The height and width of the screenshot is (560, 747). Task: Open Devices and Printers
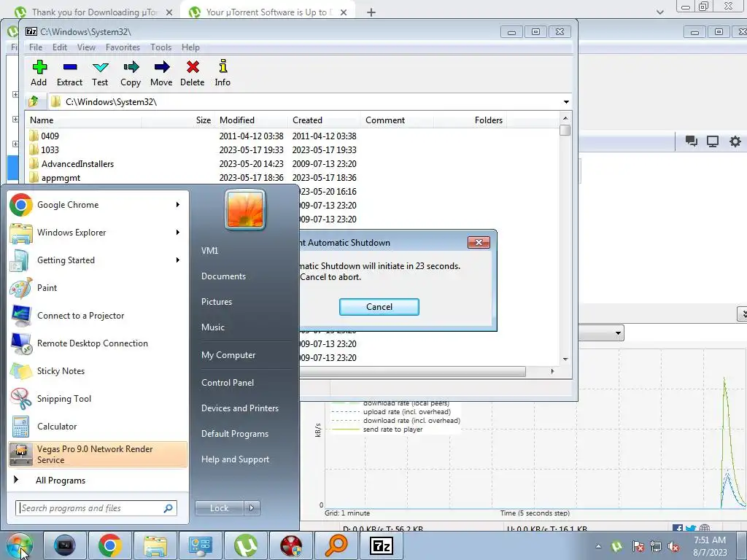(239, 408)
